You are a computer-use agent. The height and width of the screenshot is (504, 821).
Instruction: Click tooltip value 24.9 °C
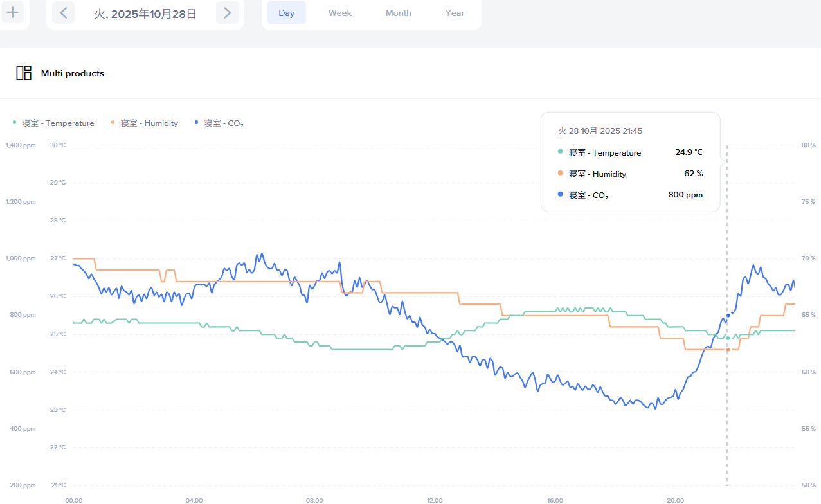click(689, 152)
